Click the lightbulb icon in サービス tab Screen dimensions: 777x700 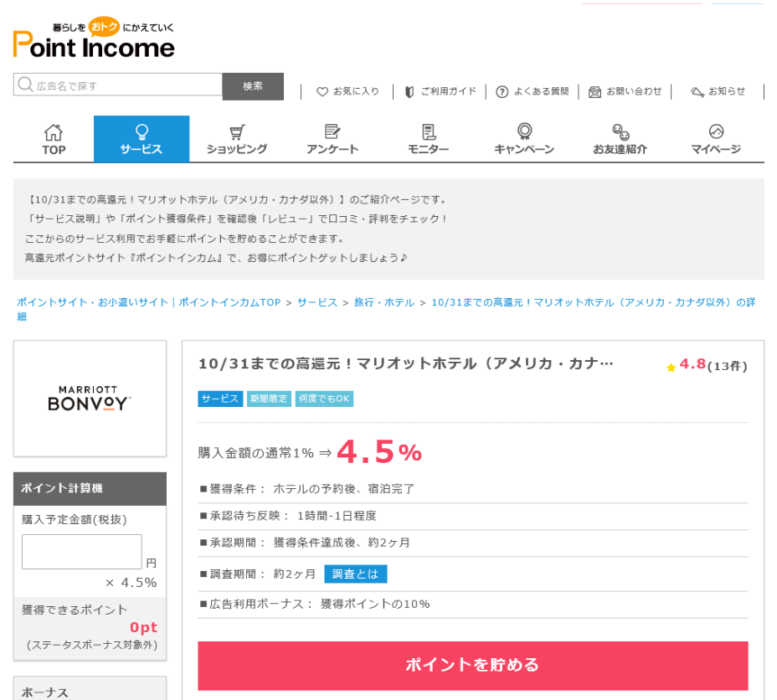[x=142, y=131]
